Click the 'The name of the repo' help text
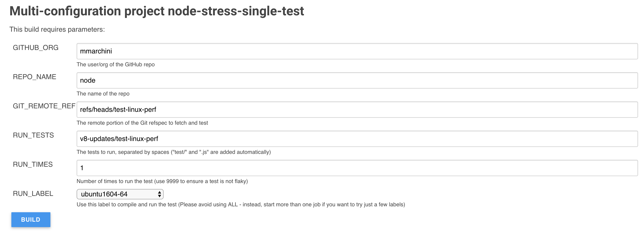 coord(103,94)
